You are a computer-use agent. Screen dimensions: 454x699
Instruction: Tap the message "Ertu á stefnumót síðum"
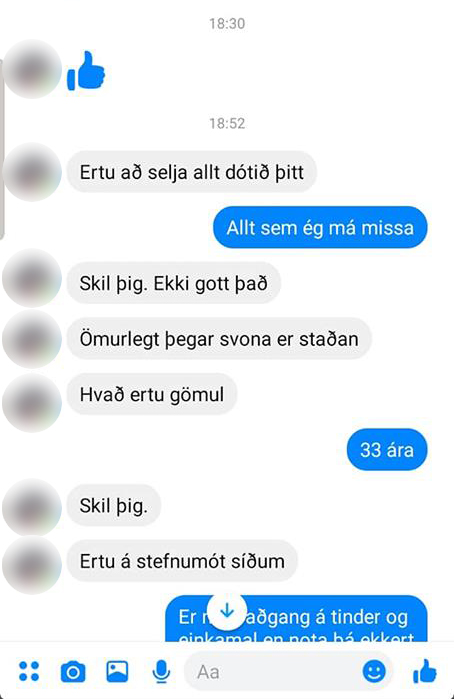click(x=182, y=561)
